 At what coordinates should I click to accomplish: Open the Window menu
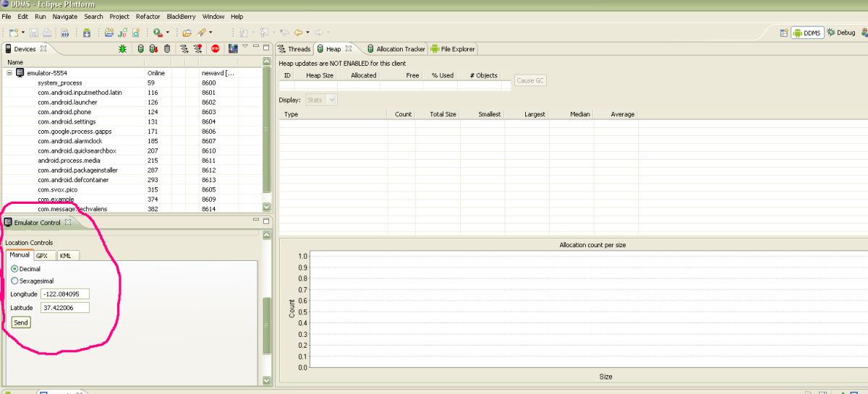pos(213,17)
